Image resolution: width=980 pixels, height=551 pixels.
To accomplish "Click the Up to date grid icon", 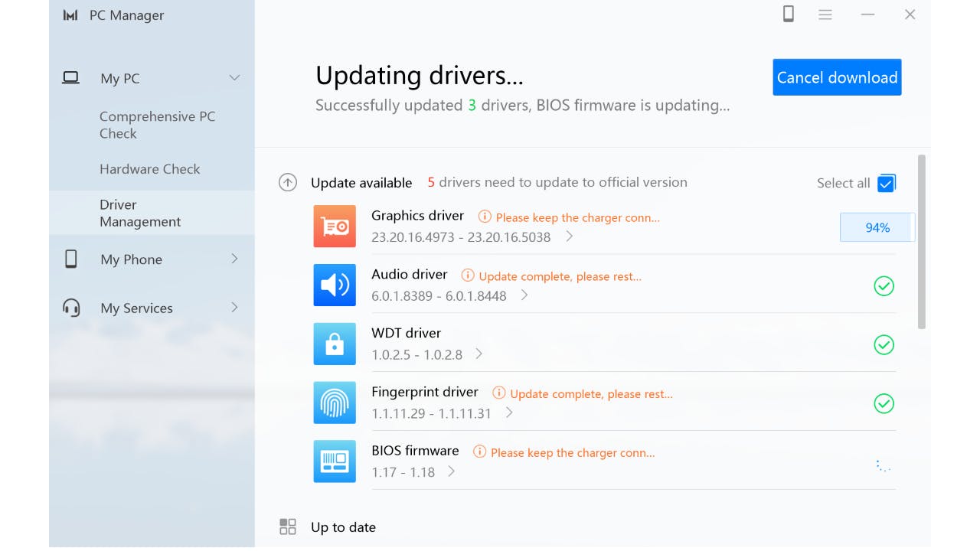I will tap(288, 527).
